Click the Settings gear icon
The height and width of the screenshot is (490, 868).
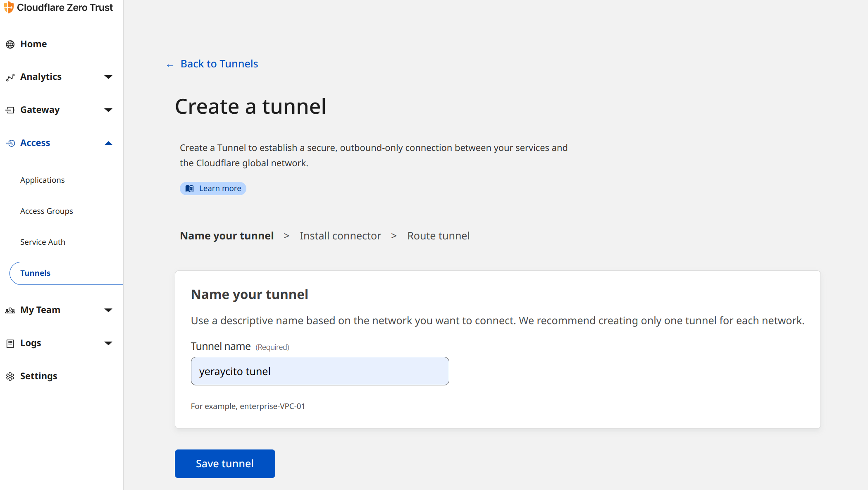coord(10,376)
